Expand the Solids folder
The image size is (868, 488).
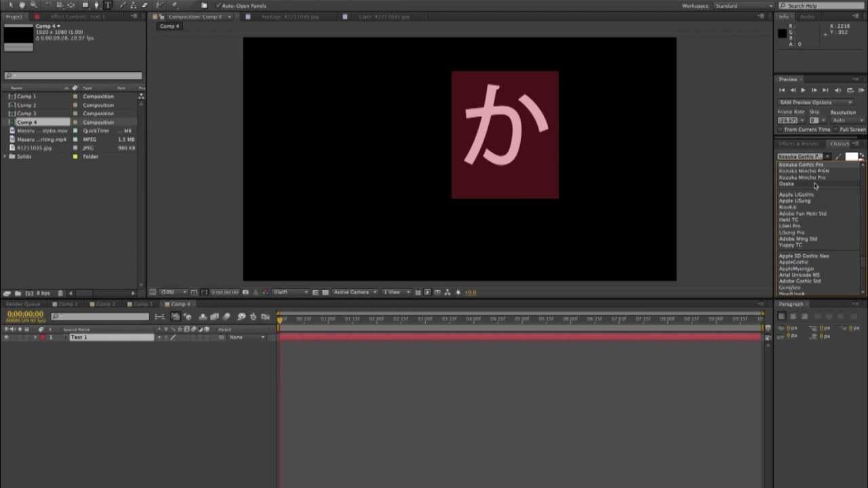(x=5, y=157)
